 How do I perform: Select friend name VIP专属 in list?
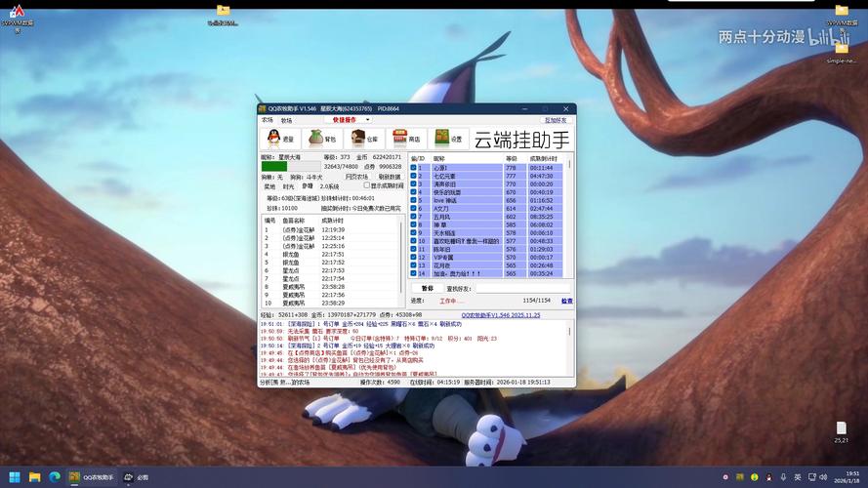pyautogui.click(x=443, y=258)
